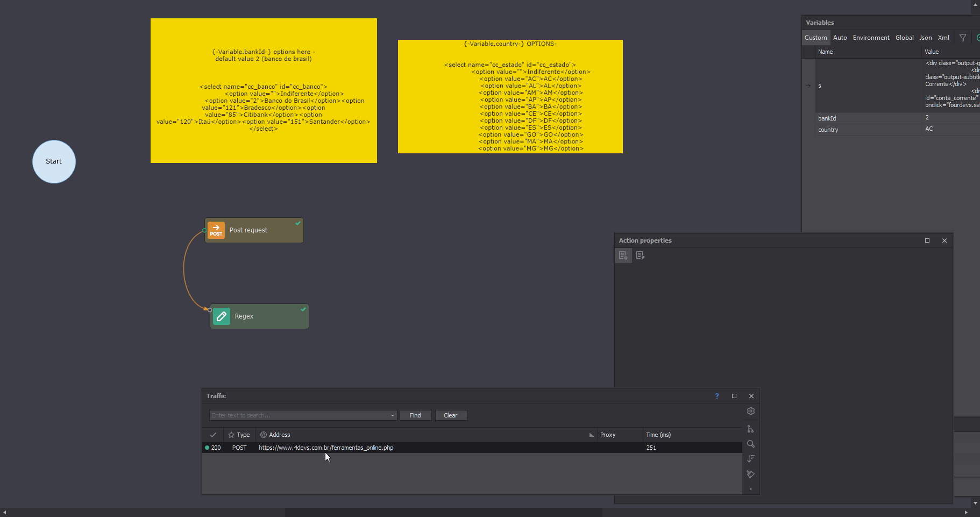Open the Environment variables tab
980x517 pixels.
(871, 38)
